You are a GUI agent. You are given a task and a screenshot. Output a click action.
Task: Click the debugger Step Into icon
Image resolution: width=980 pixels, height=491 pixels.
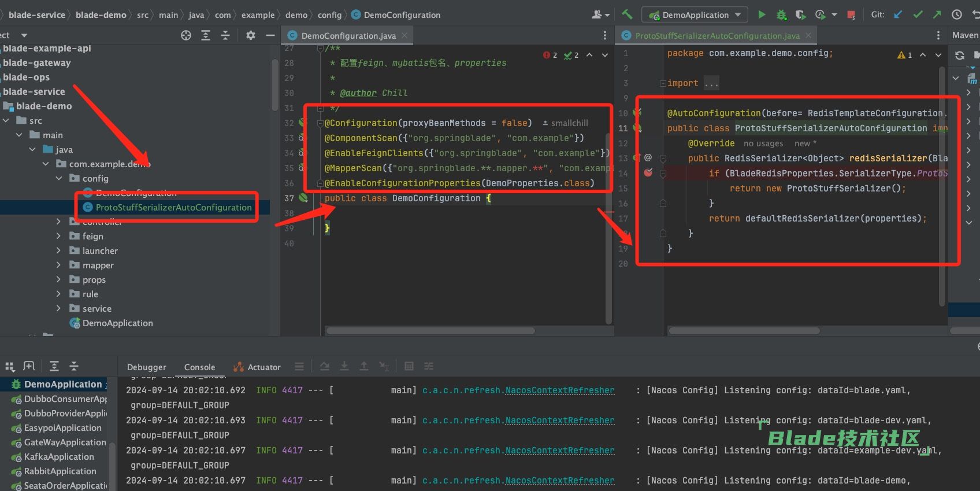[344, 366]
